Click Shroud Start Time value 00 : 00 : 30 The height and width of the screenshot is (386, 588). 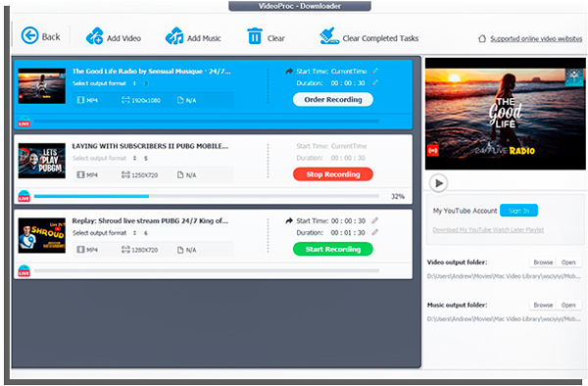pyautogui.click(x=348, y=221)
